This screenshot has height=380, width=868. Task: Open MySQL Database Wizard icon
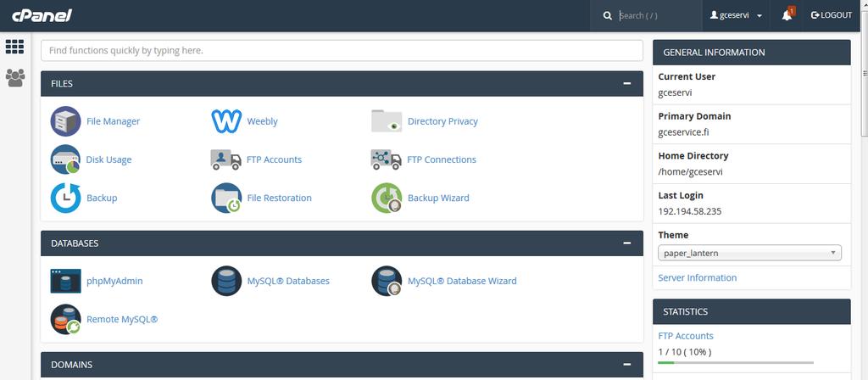pyautogui.click(x=387, y=281)
